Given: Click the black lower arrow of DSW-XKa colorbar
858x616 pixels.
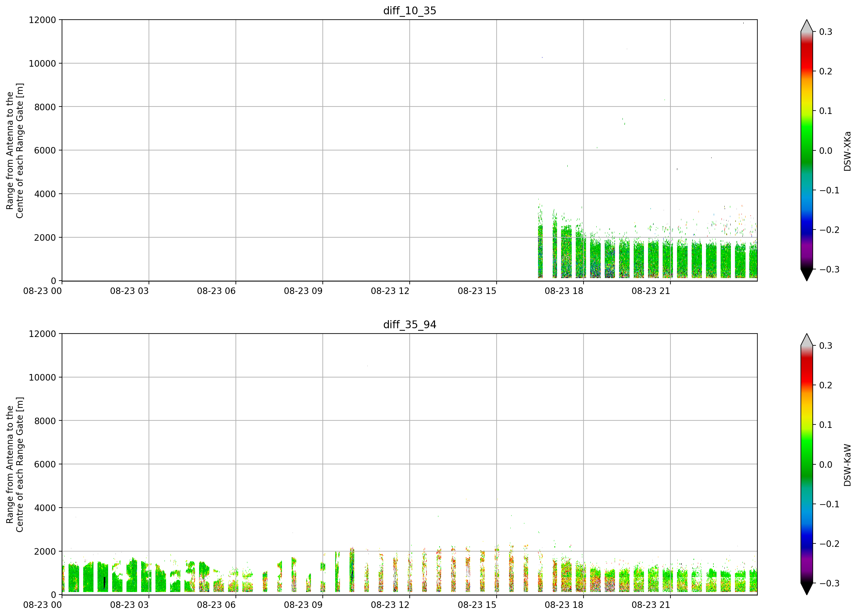Looking at the screenshot, I should coord(807,275).
